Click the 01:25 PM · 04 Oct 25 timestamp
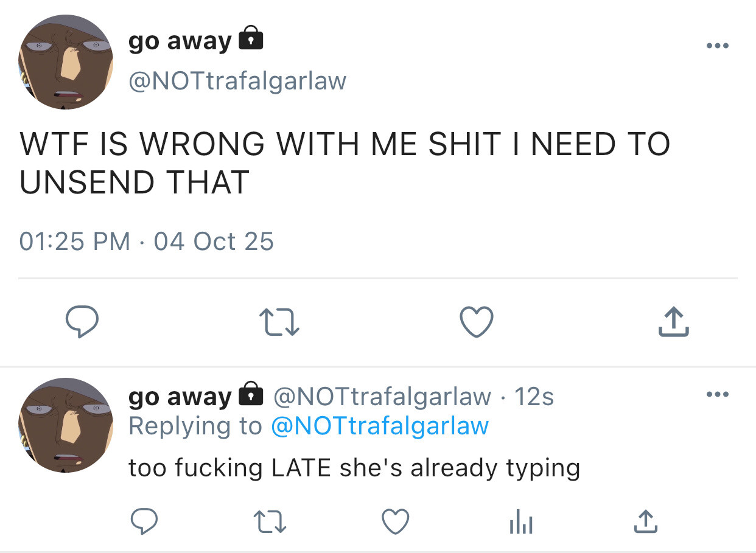756x553 pixels. tap(147, 242)
